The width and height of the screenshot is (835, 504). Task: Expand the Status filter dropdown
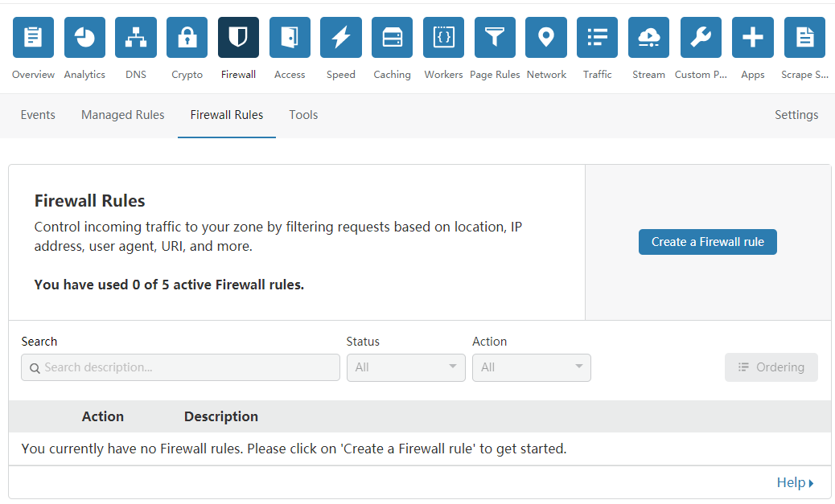406,368
